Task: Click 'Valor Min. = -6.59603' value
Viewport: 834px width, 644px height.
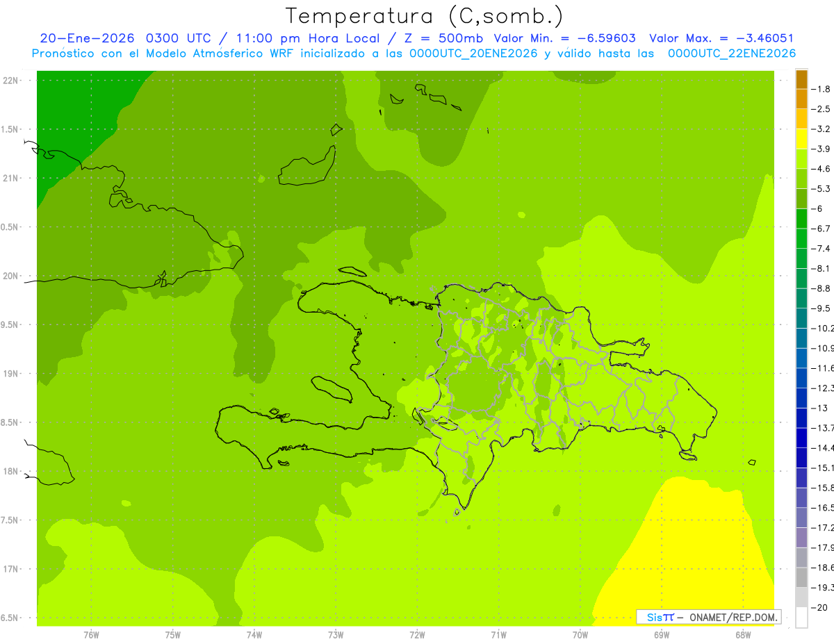Action: coord(564,38)
